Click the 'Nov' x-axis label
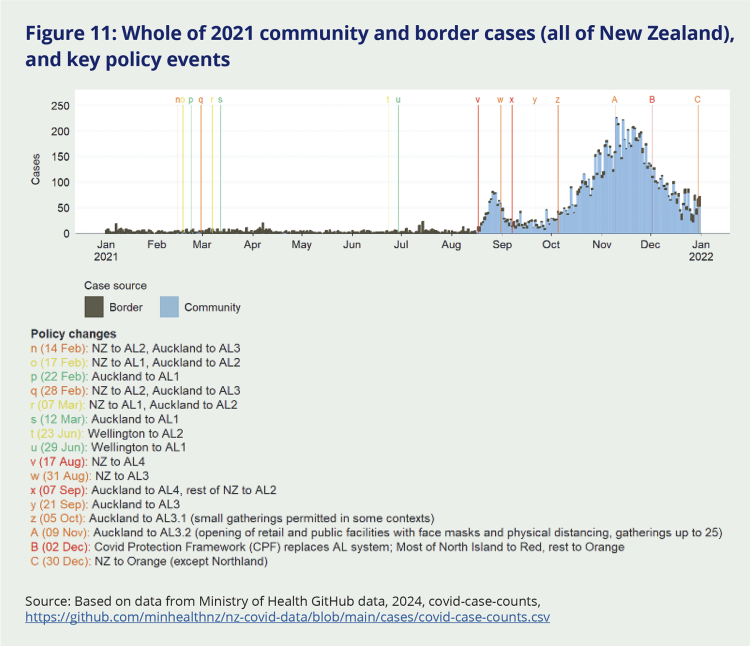Image resolution: width=750 pixels, height=646 pixels. click(x=602, y=244)
